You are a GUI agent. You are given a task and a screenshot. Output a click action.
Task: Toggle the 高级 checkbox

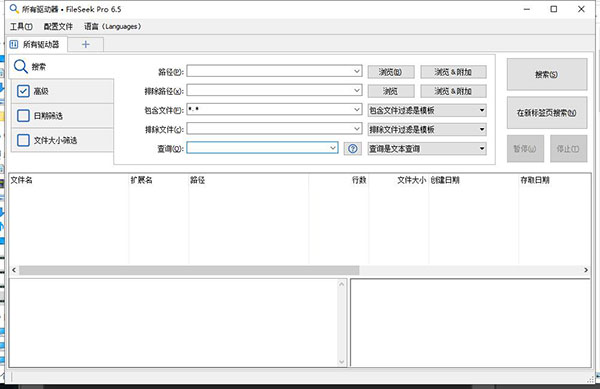(x=23, y=91)
